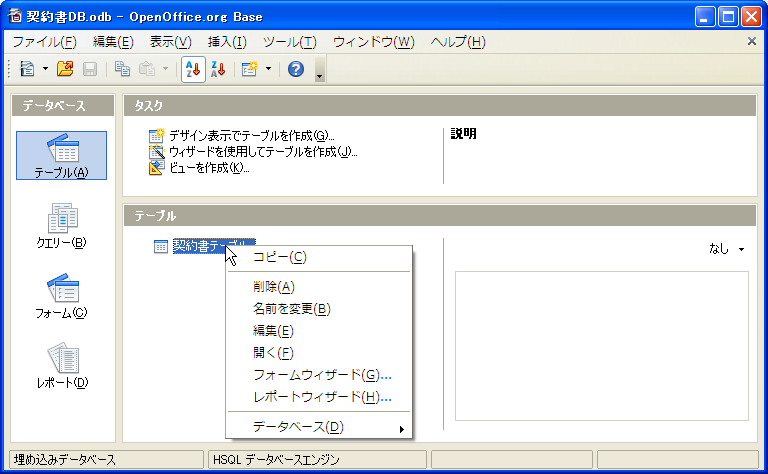The image size is (768, 474).
Task: Open the ヘルプ(H) menu
Action: [458, 42]
